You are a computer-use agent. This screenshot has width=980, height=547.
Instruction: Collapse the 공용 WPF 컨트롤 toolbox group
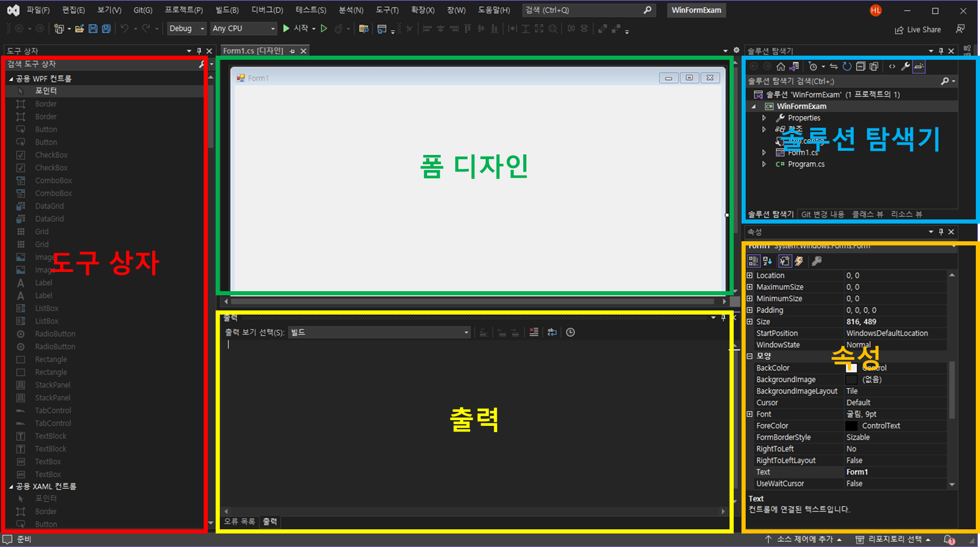[x=11, y=79]
